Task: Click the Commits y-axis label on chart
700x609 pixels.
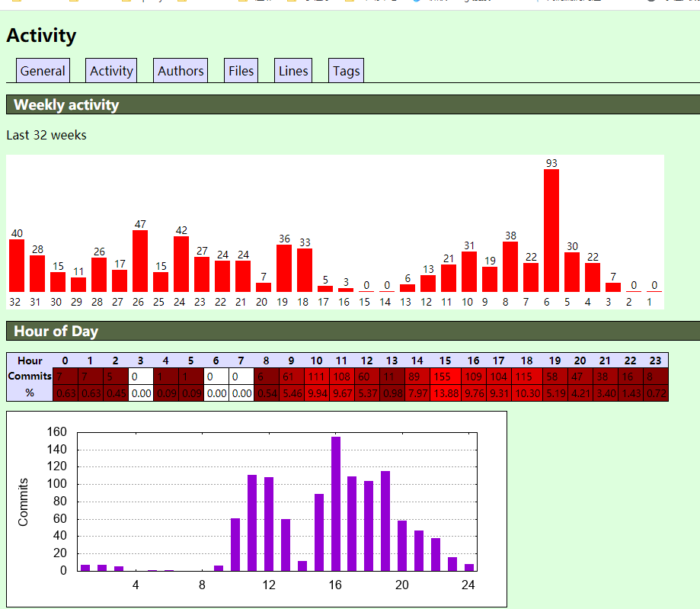Action: (23, 502)
